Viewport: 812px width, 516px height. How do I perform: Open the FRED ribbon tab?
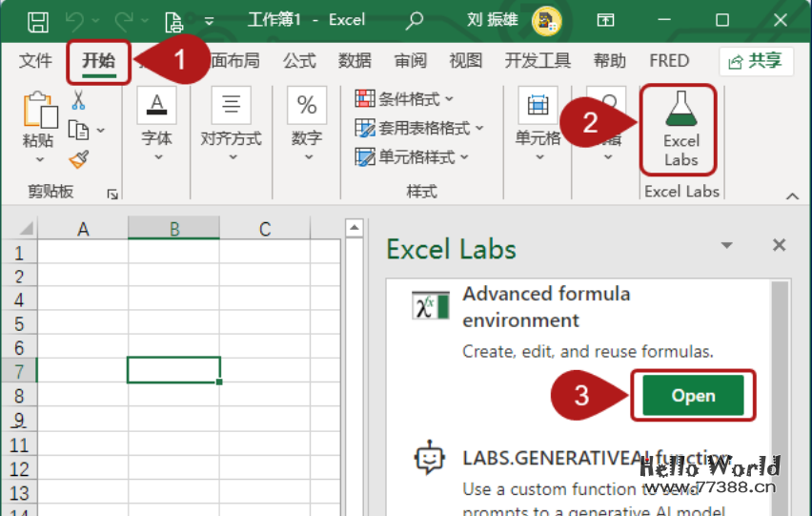pos(669,61)
